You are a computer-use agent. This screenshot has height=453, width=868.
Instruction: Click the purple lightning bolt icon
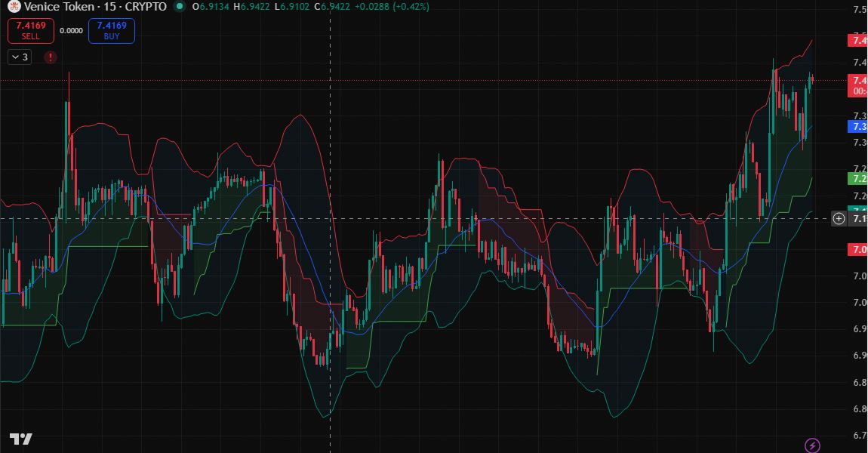click(812, 445)
